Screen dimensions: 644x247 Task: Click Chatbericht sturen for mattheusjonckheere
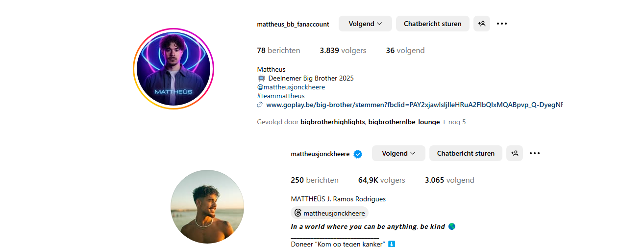point(466,153)
